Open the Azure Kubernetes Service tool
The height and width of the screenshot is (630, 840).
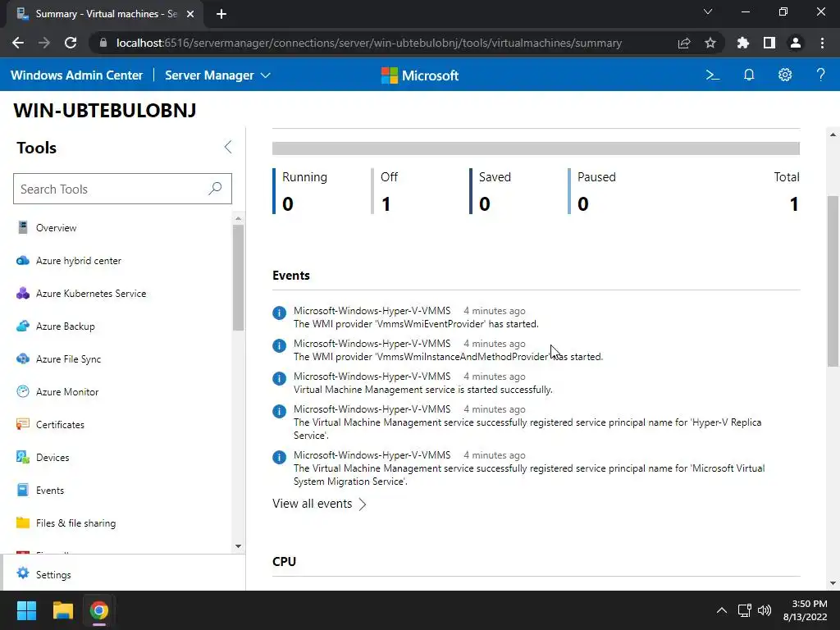pos(91,294)
